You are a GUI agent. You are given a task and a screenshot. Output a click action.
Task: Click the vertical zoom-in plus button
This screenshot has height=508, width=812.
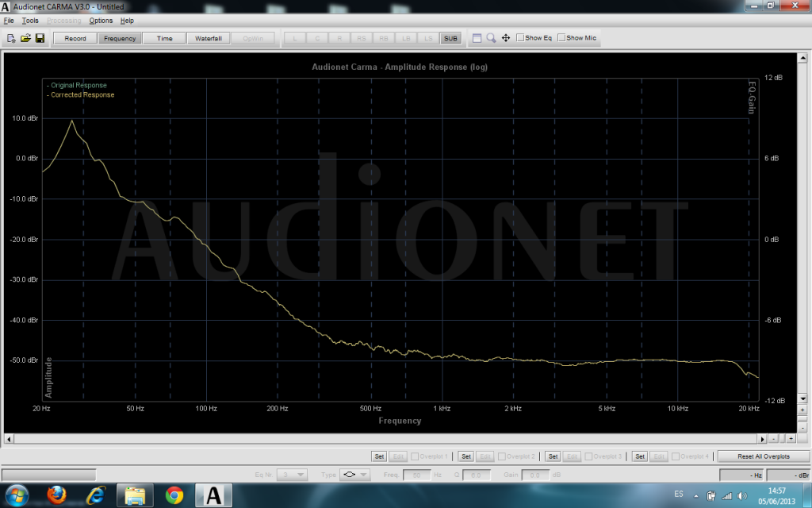[803, 410]
